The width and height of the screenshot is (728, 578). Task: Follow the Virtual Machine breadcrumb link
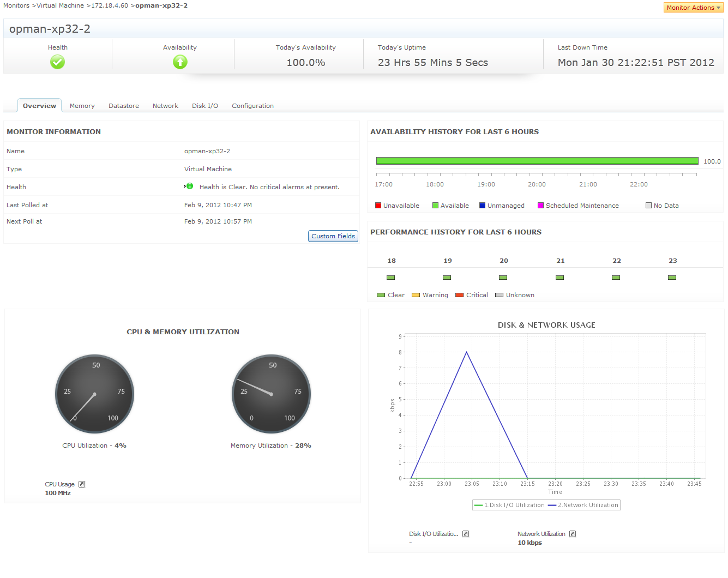coord(60,5)
